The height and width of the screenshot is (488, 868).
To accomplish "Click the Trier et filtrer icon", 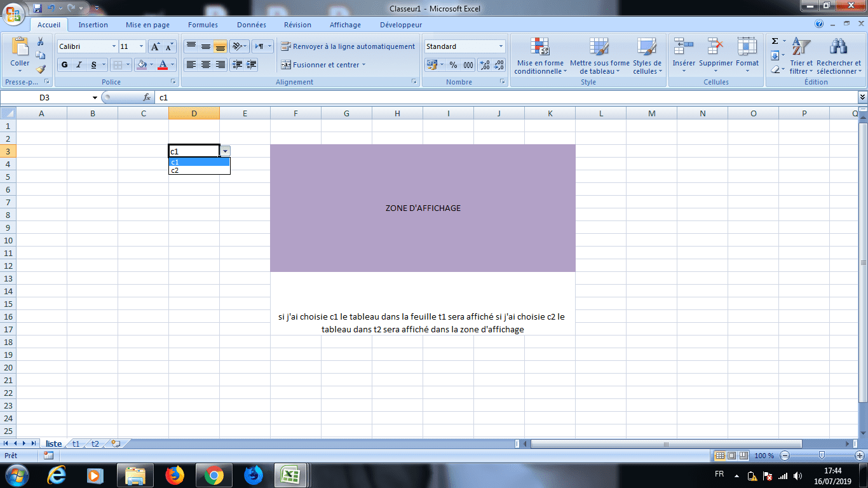I will point(801,56).
